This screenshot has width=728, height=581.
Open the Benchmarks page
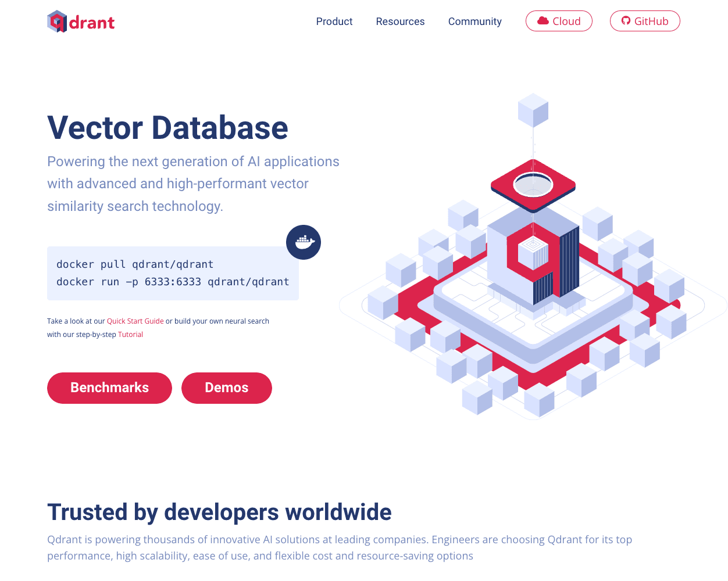109,388
